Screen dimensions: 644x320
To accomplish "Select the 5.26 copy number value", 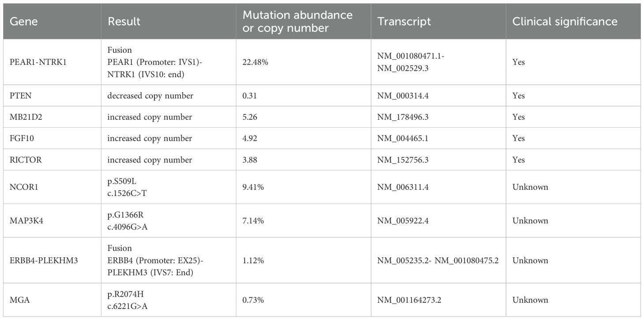I will (250, 117).
